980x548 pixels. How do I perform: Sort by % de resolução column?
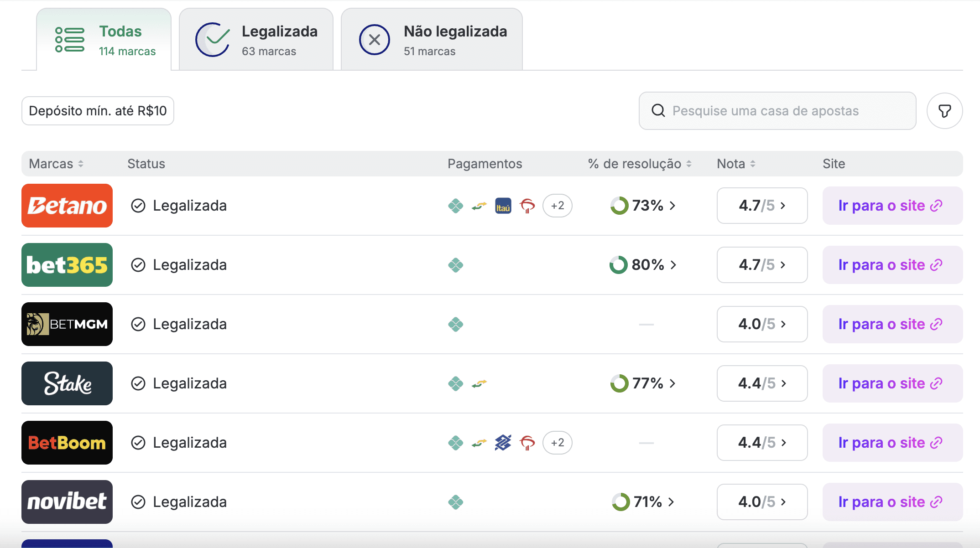coord(640,164)
